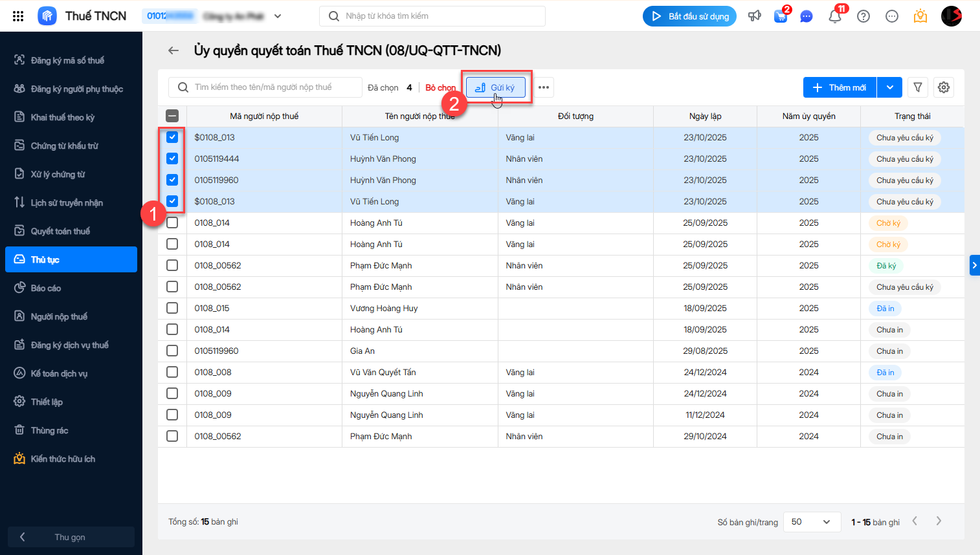Click the Gửi ký button
The width and height of the screenshot is (980, 555).
click(x=496, y=87)
